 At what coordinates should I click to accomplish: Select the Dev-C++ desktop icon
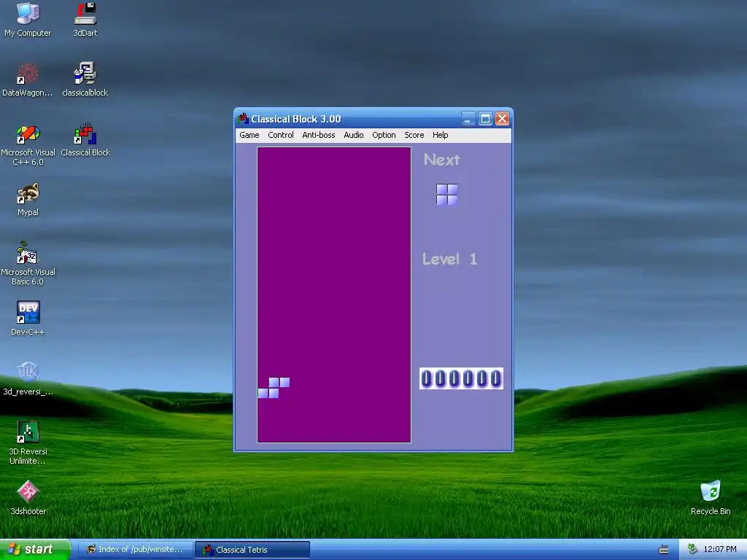pyautogui.click(x=28, y=318)
